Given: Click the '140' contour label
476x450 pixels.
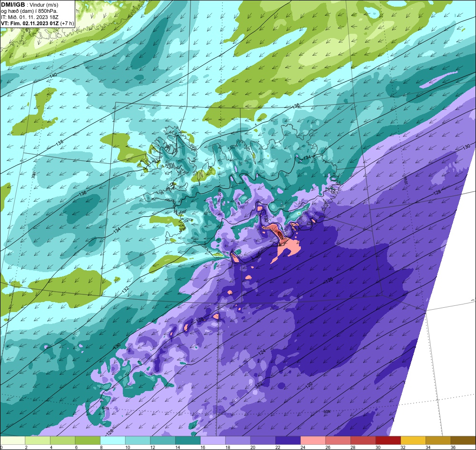Looking at the screenshot, I should 52,76.
